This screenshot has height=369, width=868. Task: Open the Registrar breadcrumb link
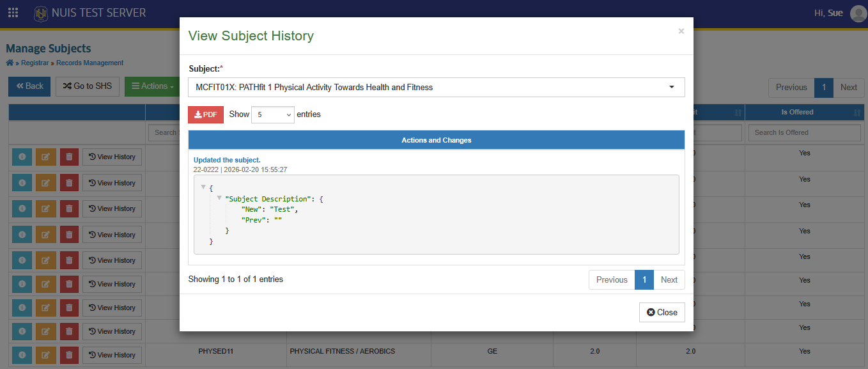click(36, 63)
